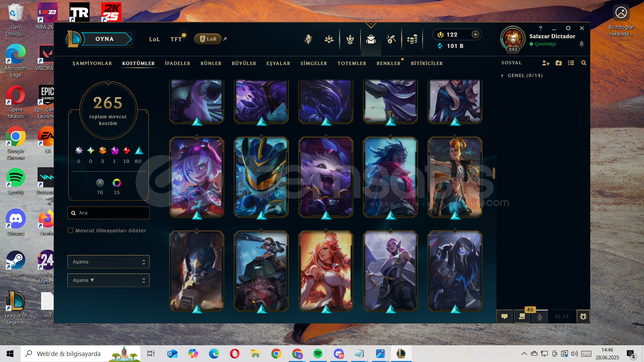Open File Explorer from the taskbar
644x362 pixels.
coord(255,354)
